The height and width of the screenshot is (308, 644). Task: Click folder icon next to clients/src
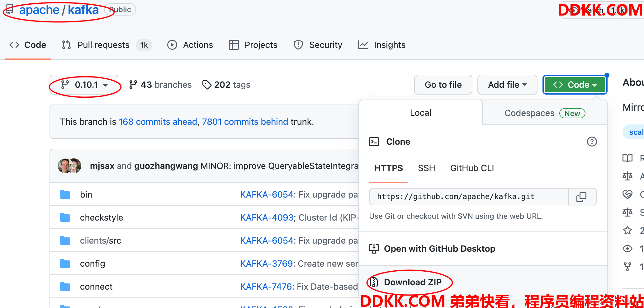tap(65, 240)
